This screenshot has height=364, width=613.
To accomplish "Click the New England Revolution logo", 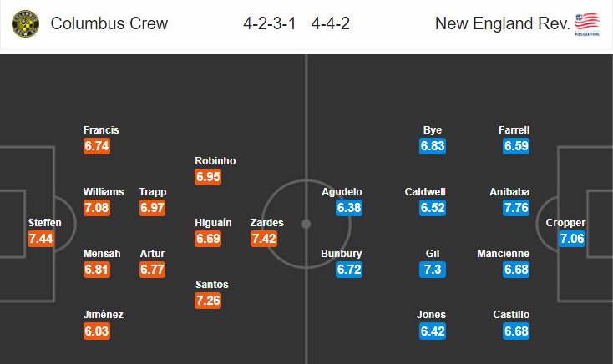I will click(587, 24).
